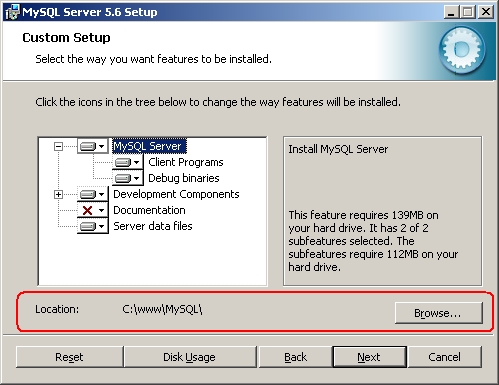Select the Debug binaries tree item

pos(184,178)
